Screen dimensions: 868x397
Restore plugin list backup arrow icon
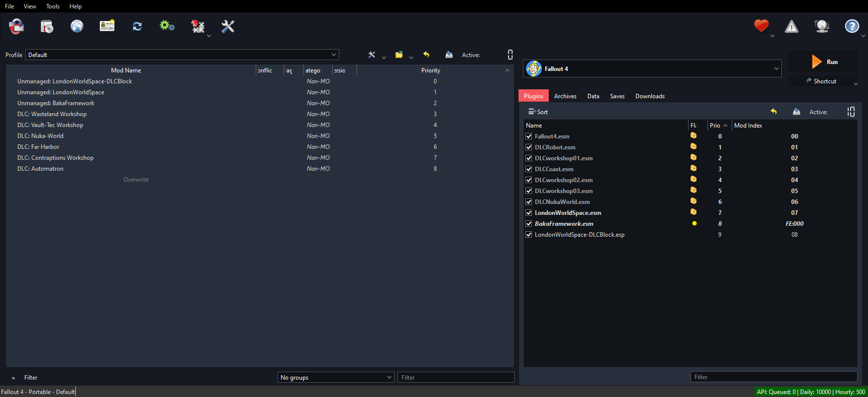pos(774,112)
